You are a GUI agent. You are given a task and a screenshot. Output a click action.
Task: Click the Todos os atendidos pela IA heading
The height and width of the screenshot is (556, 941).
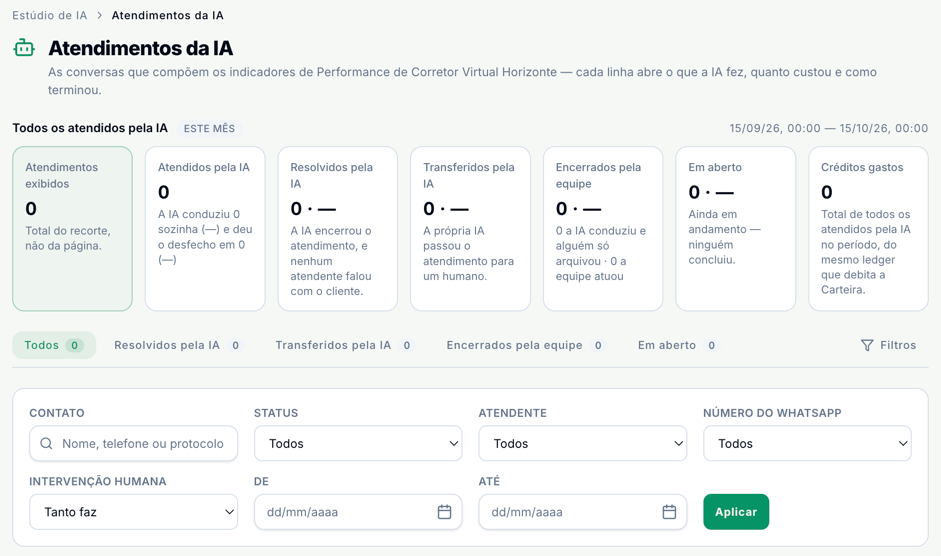tap(90, 128)
